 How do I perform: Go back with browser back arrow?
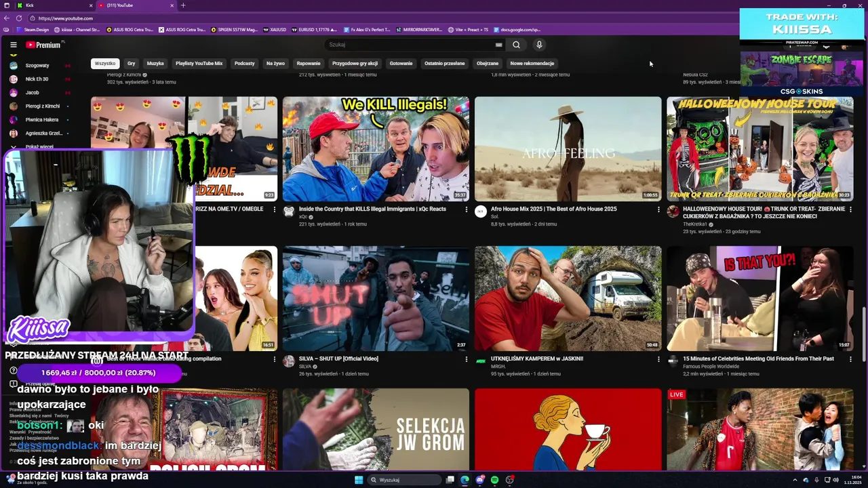click(x=6, y=18)
